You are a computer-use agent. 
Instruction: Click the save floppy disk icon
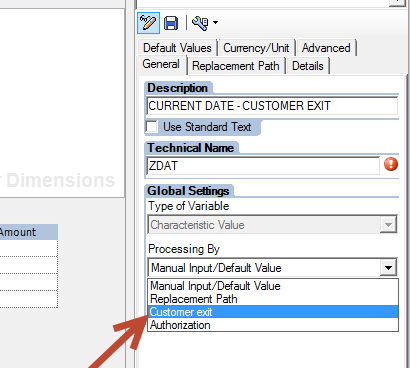[x=171, y=23]
